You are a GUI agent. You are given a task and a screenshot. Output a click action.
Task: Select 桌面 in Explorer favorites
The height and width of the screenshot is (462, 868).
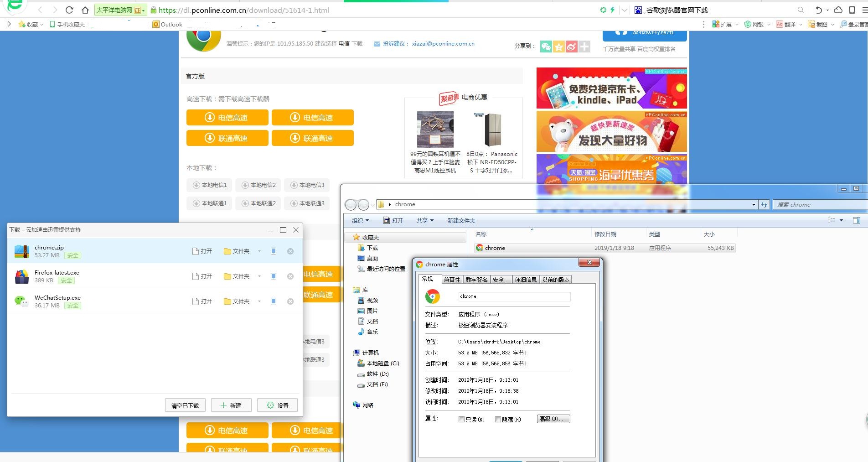(367, 258)
